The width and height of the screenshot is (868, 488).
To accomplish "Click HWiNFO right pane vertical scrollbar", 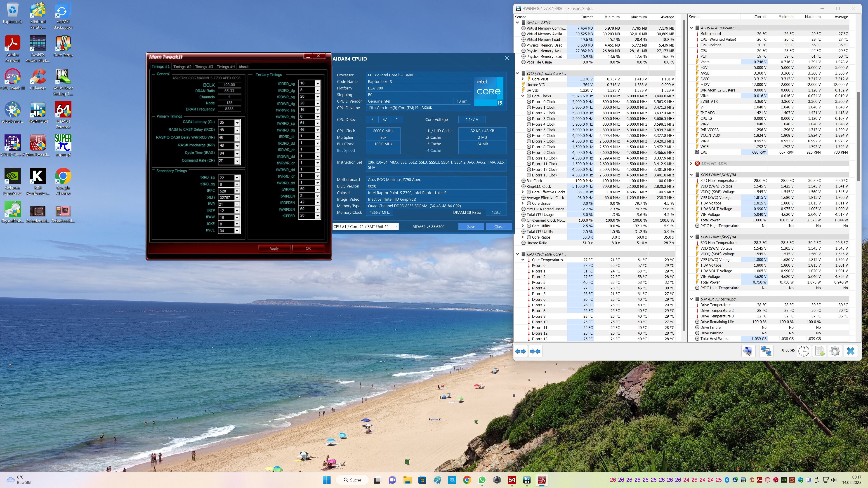I will (859, 136).
